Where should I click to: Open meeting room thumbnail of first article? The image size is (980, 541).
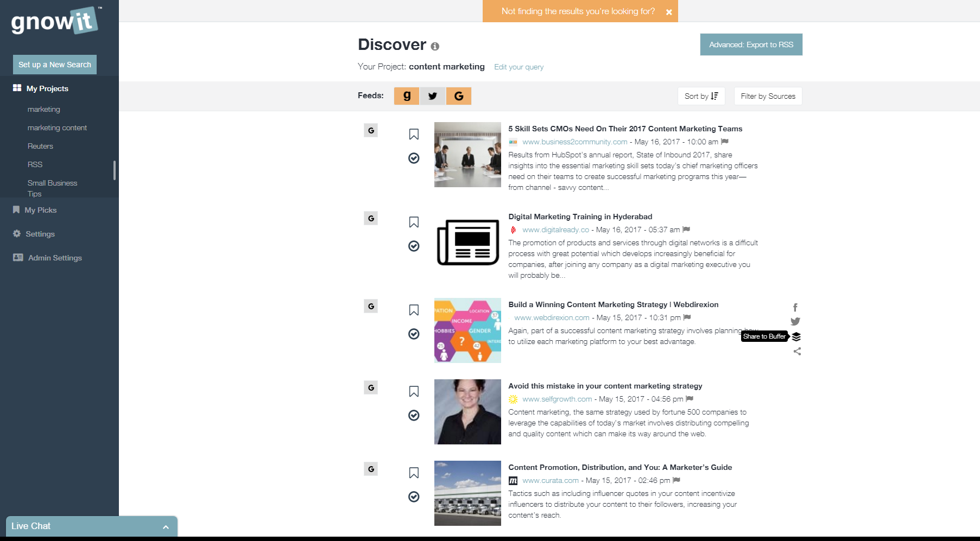coord(467,155)
